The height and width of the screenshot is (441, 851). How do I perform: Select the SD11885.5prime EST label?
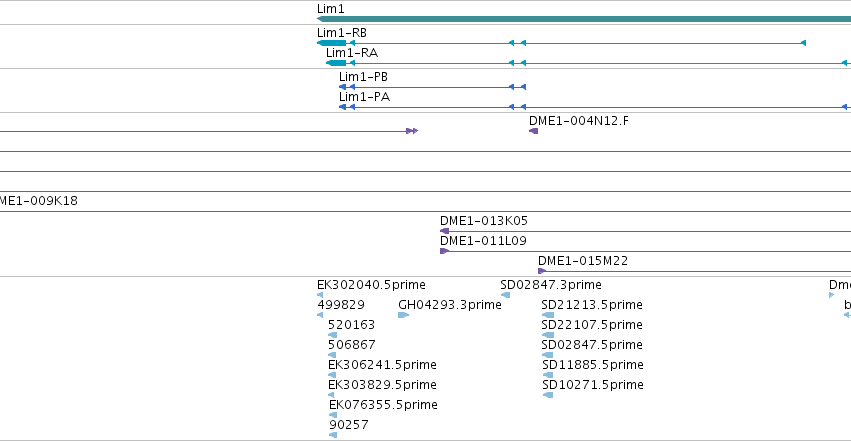(x=593, y=365)
